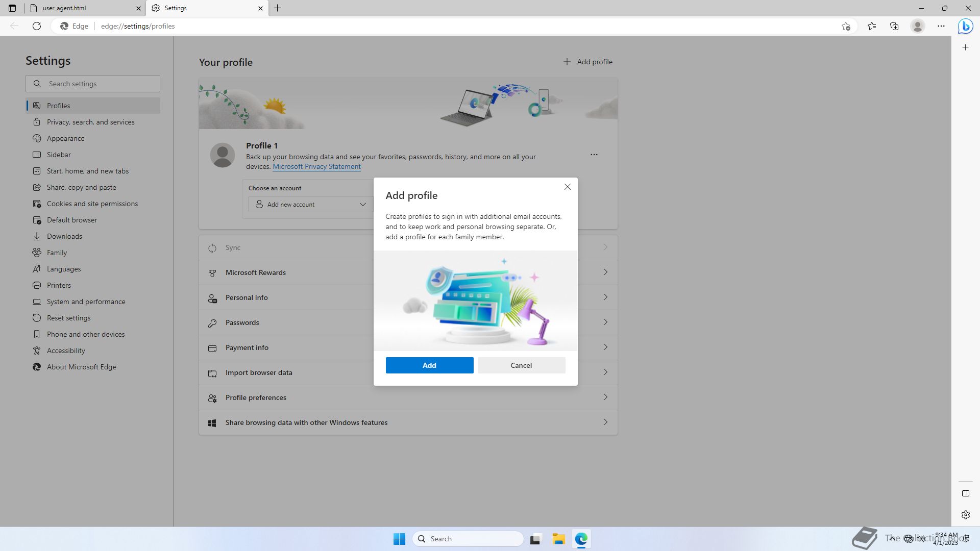
Task: Open the Windows Start menu
Action: pyautogui.click(x=399, y=539)
